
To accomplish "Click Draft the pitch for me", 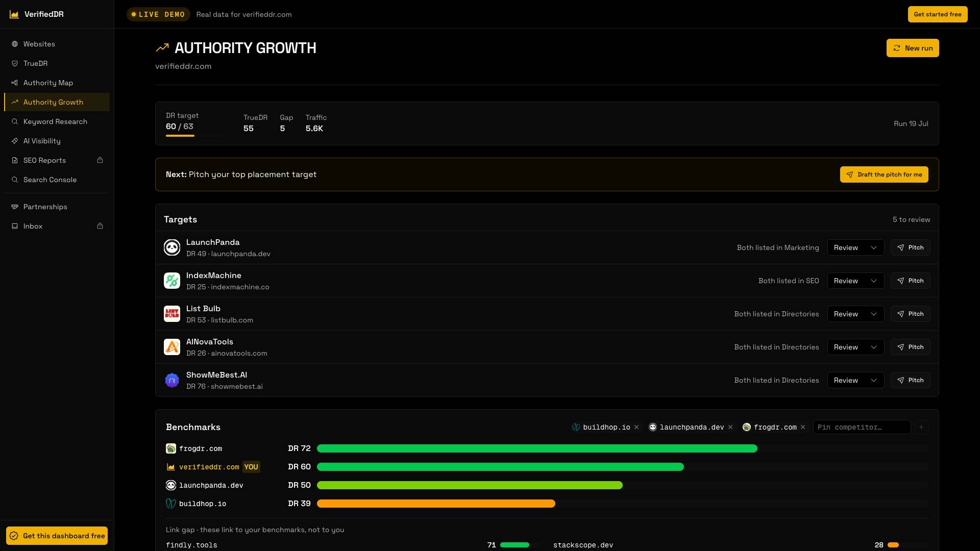I will (x=884, y=174).
